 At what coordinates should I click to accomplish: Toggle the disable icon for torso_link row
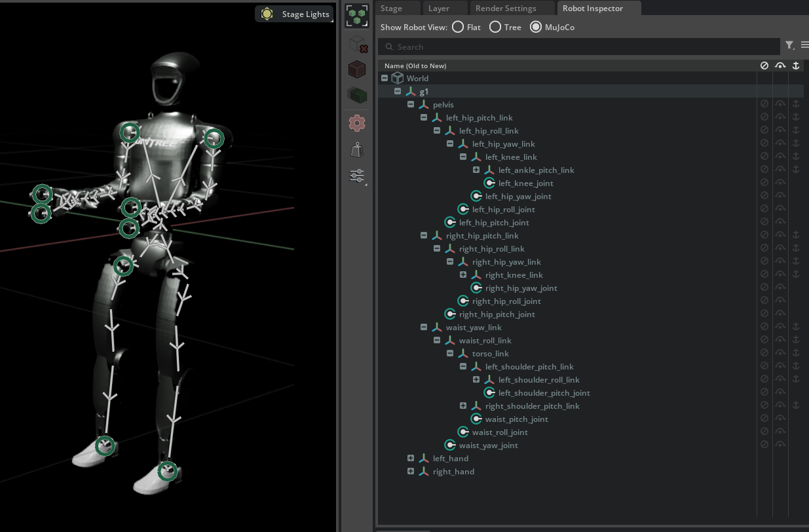pyautogui.click(x=764, y=353)
